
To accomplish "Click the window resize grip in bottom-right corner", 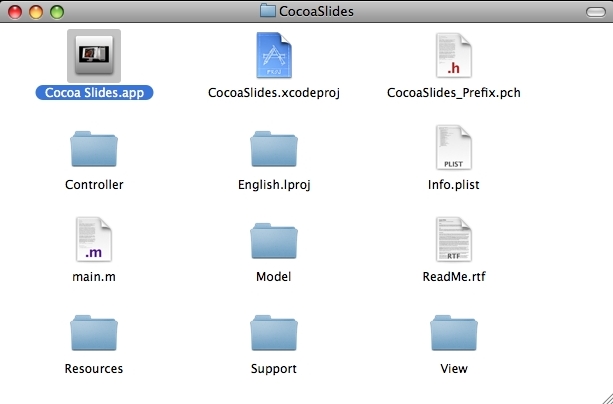I will tap(603, 394).
